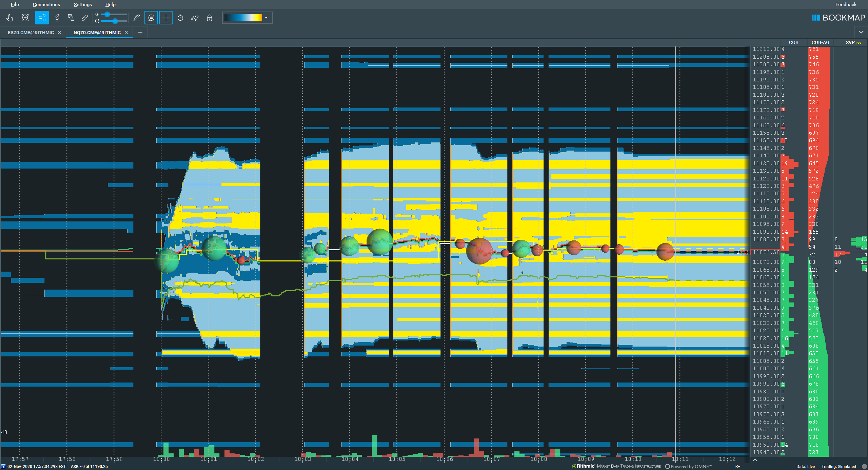Viewport: 868px width, 470px height.
Task: Click the COB-AG column header
Action: (820, 42)
